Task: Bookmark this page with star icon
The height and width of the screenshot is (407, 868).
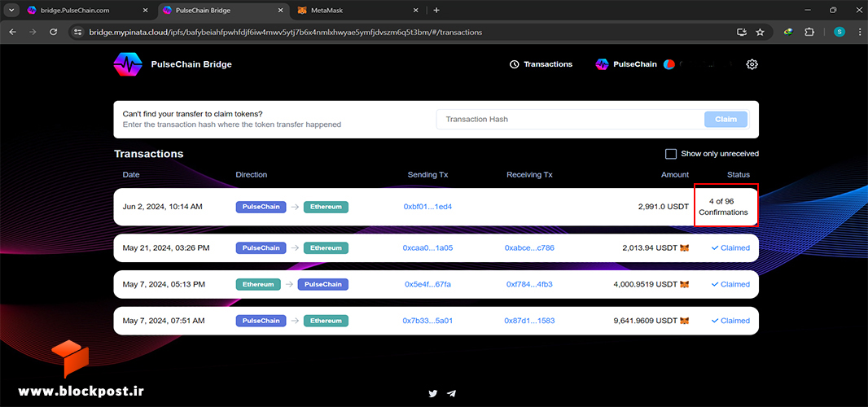Action: 760,32
